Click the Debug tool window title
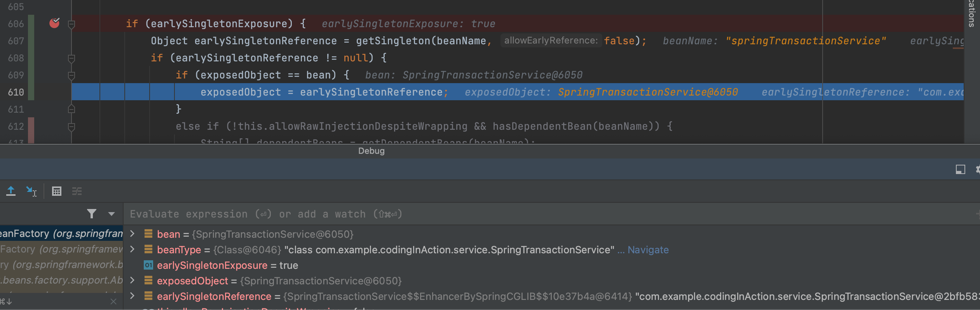 point(371,151)
